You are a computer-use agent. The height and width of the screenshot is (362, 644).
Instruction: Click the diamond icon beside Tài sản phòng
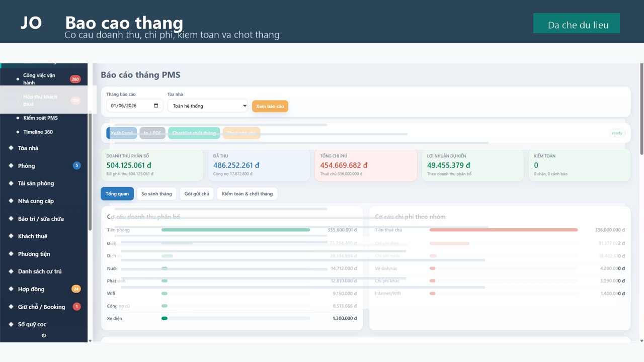click(11, 183)
